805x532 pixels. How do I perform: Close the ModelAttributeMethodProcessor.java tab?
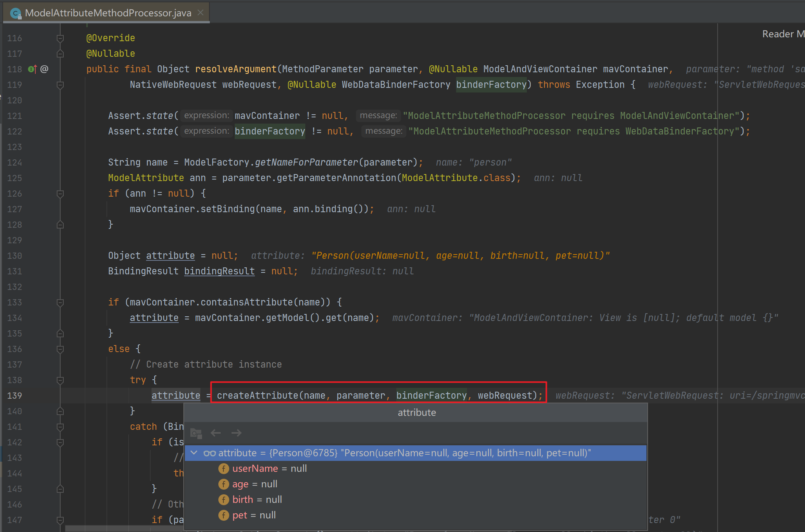click(x=200, y=13)
